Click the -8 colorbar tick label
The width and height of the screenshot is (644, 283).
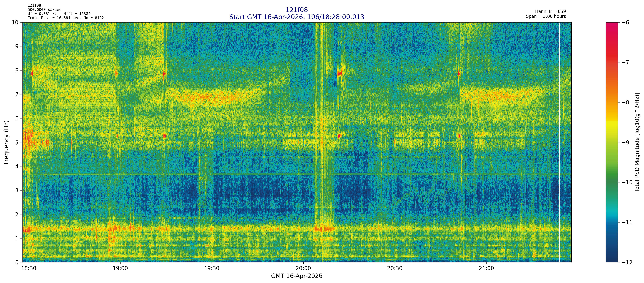coord(625,102)
